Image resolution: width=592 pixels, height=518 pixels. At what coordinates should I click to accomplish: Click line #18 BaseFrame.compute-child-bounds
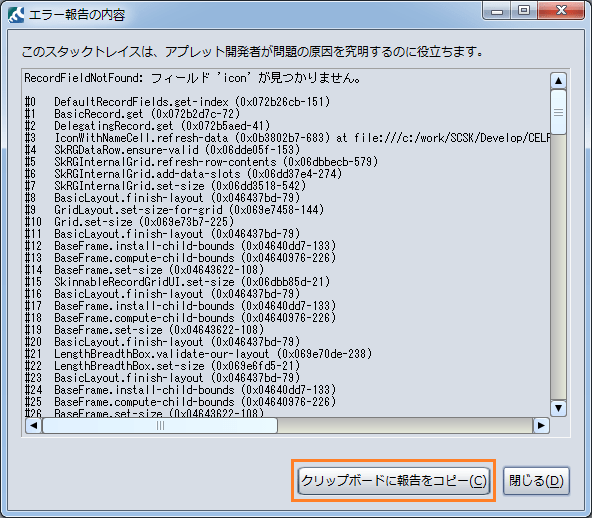(x=180, y=318)
